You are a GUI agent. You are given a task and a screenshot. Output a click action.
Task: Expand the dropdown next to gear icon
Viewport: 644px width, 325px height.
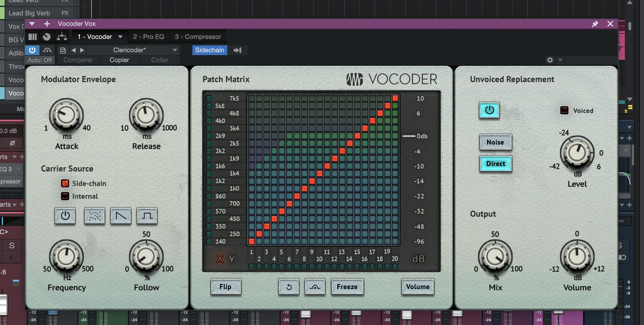[560, 60]
